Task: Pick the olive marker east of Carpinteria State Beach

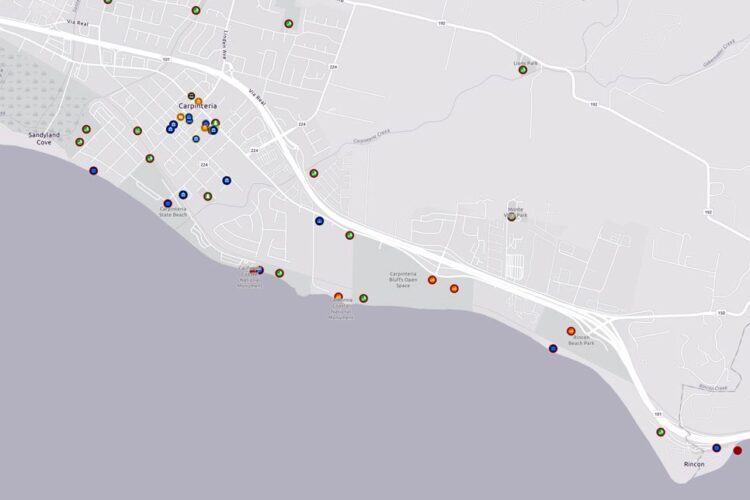Action: tap(208, 196)
